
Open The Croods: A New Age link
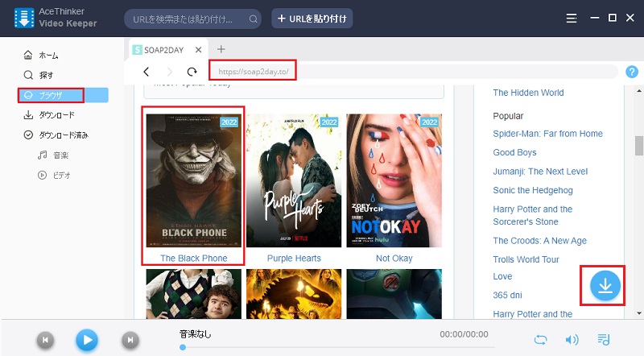tap(539, 241)
